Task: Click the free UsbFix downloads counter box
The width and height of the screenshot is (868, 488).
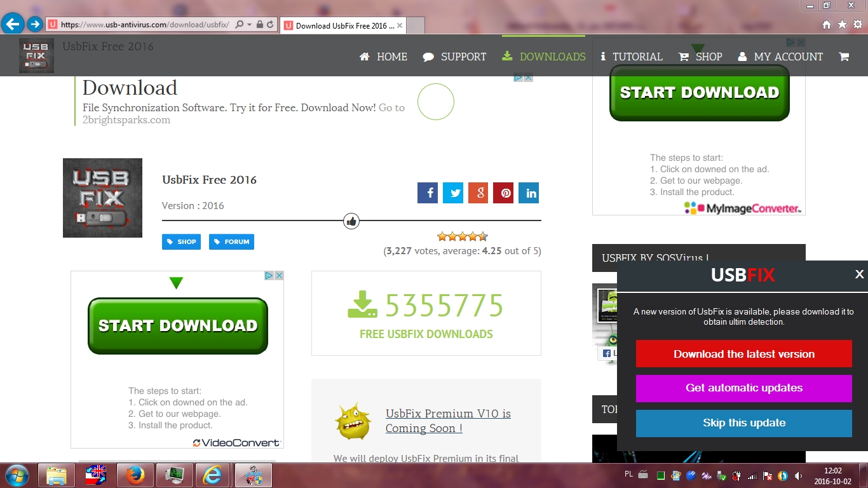Action: 426,313
